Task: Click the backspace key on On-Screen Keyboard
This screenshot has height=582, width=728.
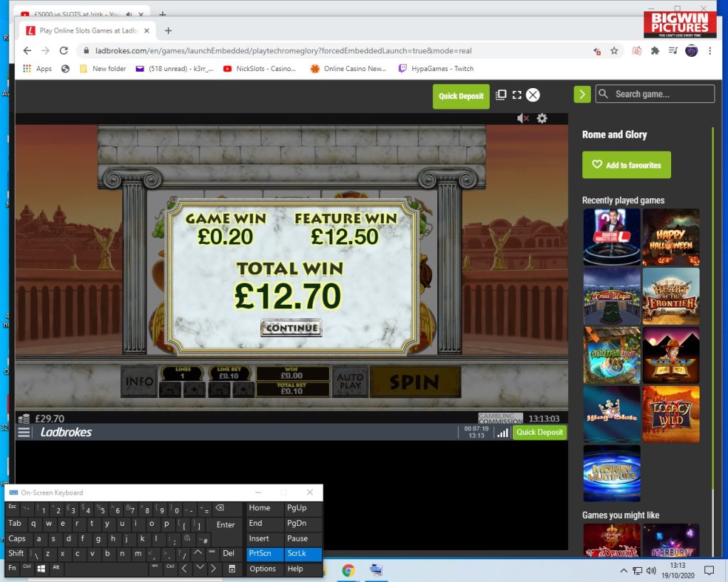Action: pos(227,508)
